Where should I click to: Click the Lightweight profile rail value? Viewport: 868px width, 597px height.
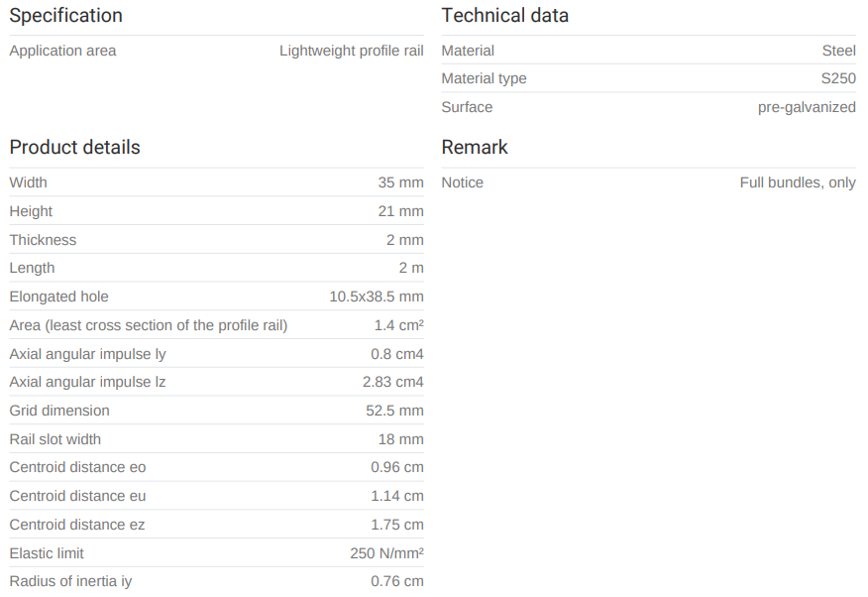pos(351,51)
